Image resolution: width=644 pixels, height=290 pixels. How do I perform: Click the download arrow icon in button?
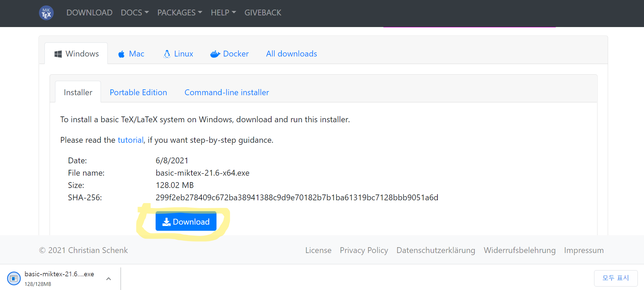pyautogui.click(x=167, y=222)
